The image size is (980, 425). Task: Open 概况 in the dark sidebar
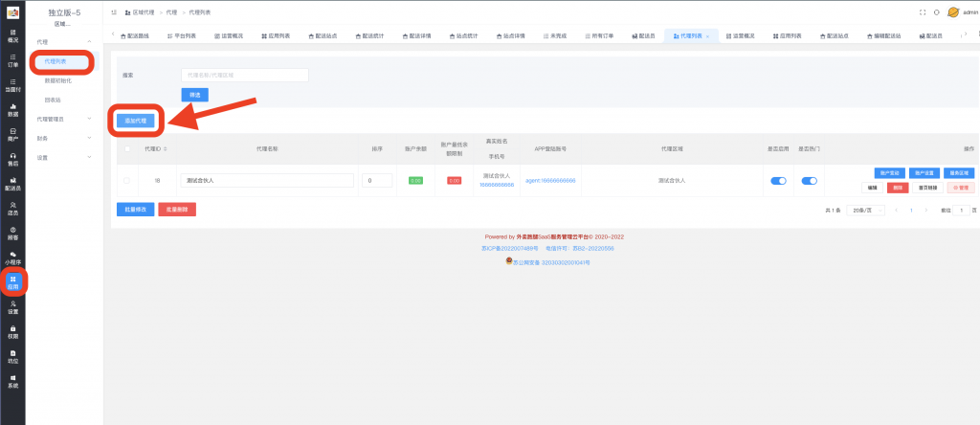pyautogui.click(x=12, y=35)
